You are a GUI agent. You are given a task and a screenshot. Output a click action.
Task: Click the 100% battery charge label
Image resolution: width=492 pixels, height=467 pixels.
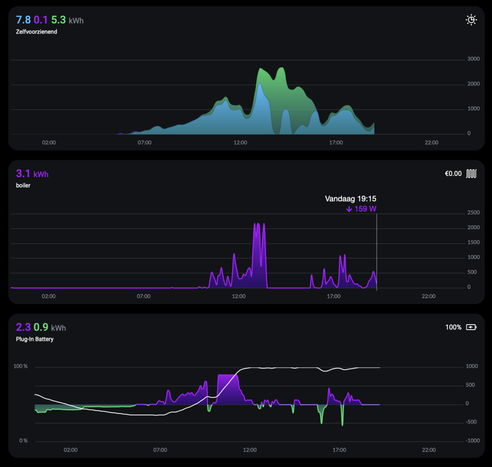(x=453, y=327)
